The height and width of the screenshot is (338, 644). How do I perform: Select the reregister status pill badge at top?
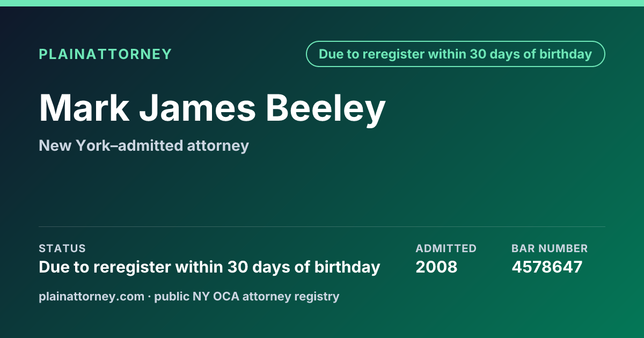pyautogui.click(x=455, y=54)
